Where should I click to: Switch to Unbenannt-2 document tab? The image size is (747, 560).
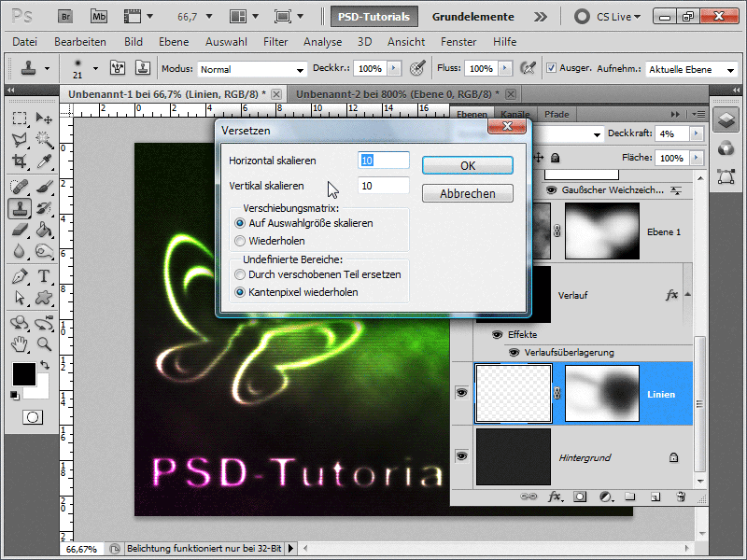coord(398,94)
